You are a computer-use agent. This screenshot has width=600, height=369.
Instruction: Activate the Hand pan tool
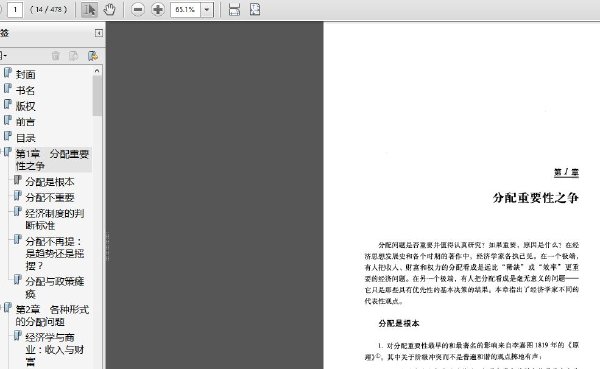coord(109,10)
